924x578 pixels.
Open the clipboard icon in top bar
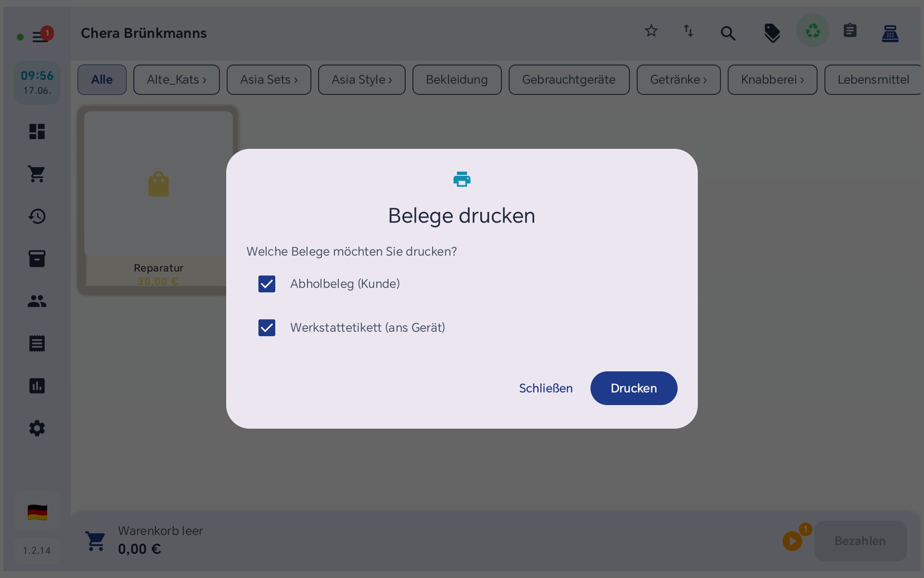[850, 30]
